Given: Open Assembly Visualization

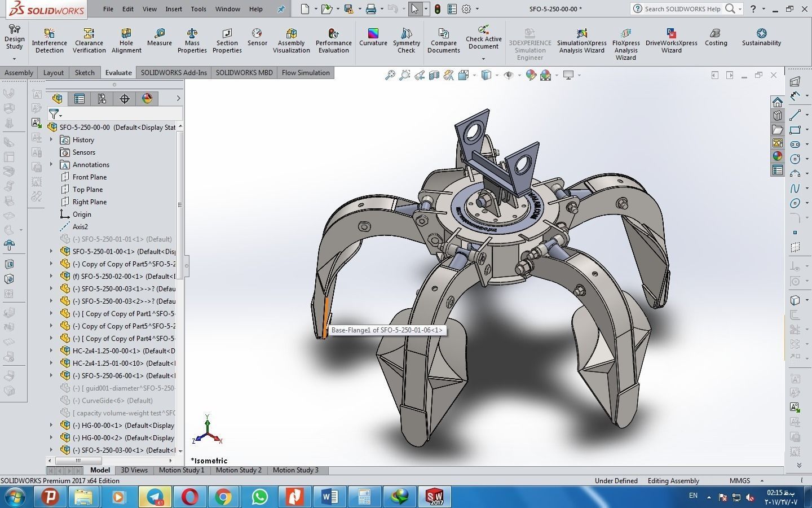Looking at the screenshot, I should [292, 41].
